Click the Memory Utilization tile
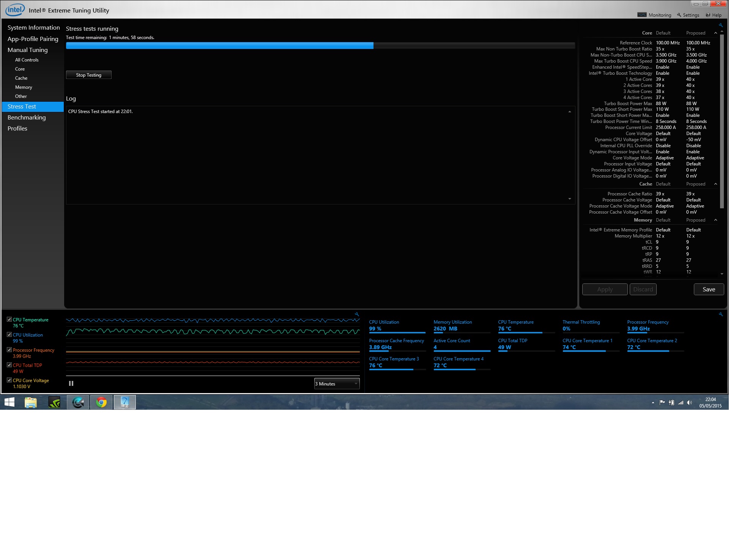 pyautogui.click(x=462, y=326)
